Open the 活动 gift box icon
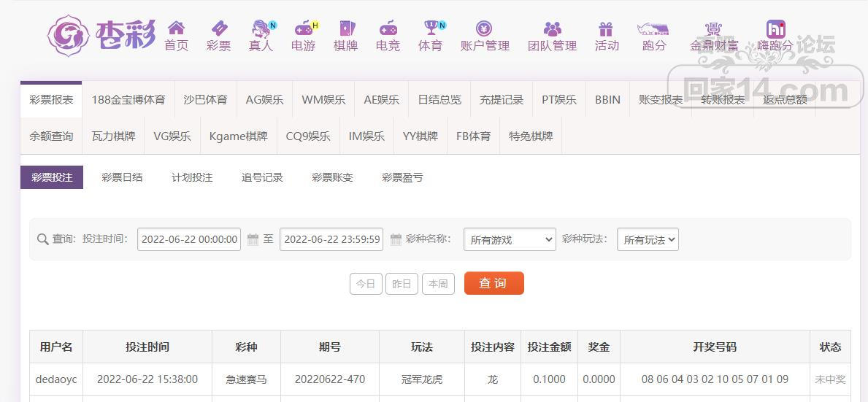The image size is (868, 402). [x=606, y=28]
